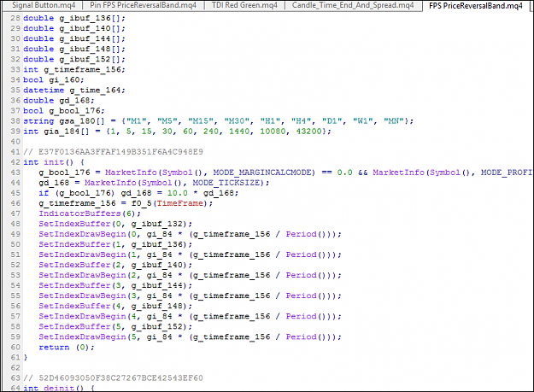Click 'MODE_TICKSIZE' on line 44
The width and height of the screenshot is (534, 392).
pyautogui.click(x=226, y=183)
